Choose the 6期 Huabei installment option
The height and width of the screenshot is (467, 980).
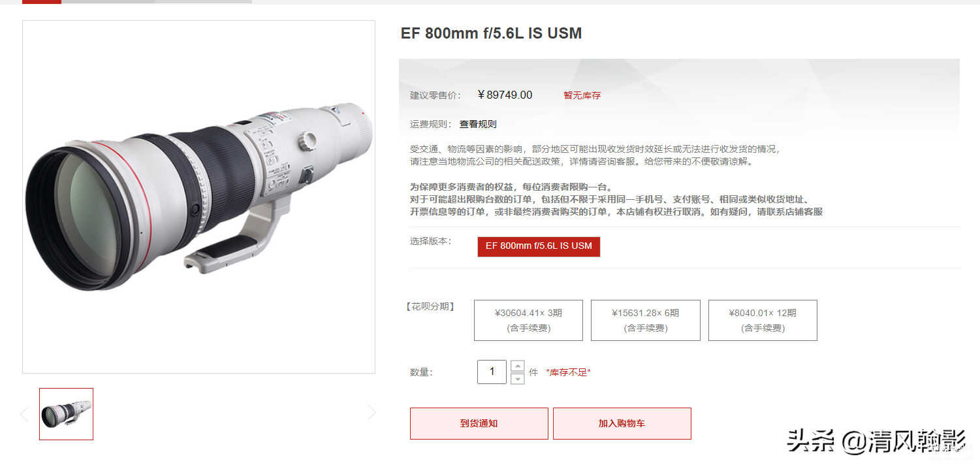pyautogui.click(x=645, y=320)
